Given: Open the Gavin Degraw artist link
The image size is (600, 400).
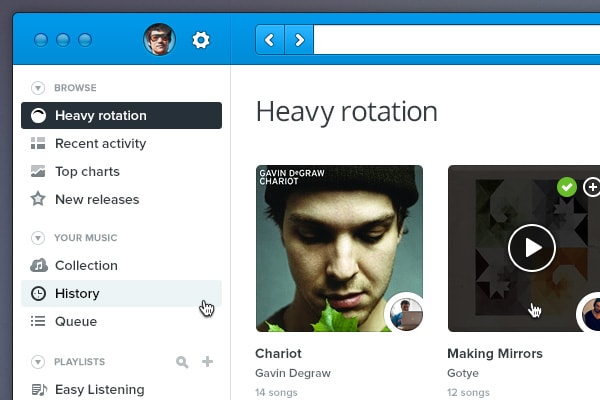Looking at the screenshot, I should [x=293, y=373].
